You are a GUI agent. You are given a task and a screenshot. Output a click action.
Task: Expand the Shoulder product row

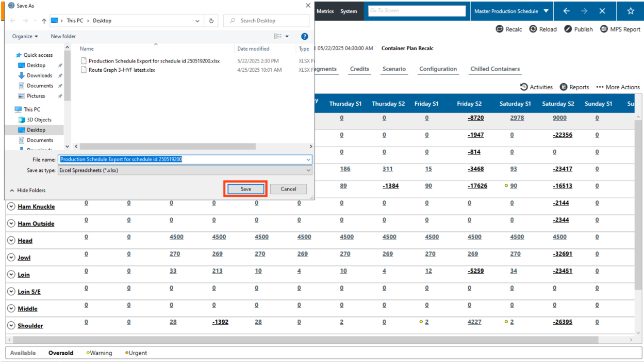(11, 326)
